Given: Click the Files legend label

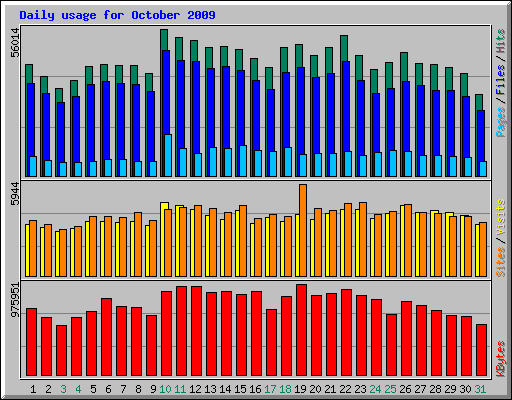Looking at the screenshot, I should (501, 80).
